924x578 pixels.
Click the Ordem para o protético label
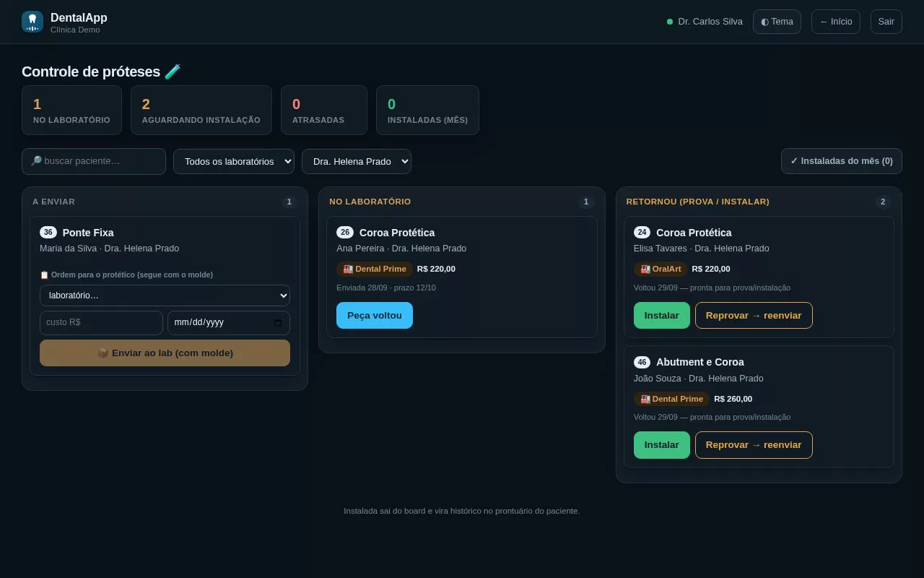pos(126,275)
